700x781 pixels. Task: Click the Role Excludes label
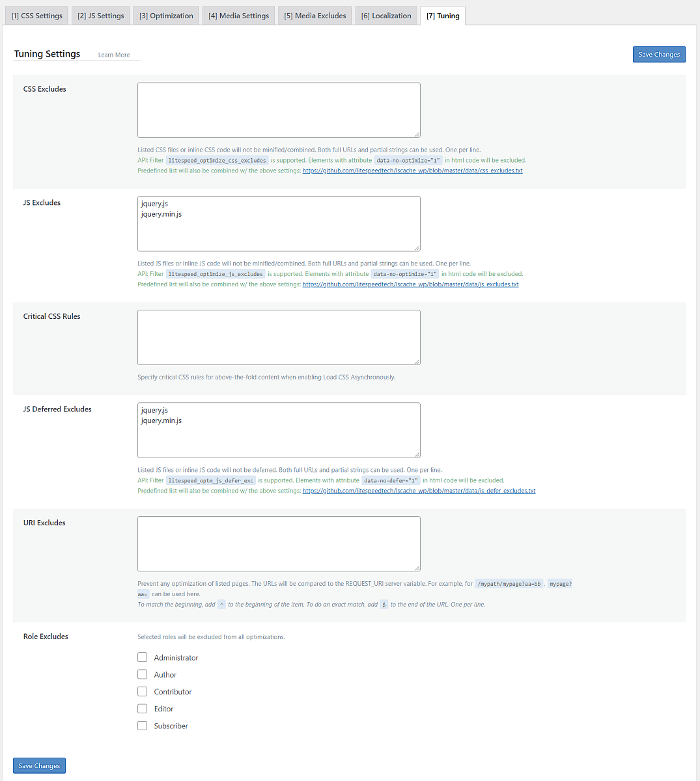pyautogui.click(x=46, y=637)
